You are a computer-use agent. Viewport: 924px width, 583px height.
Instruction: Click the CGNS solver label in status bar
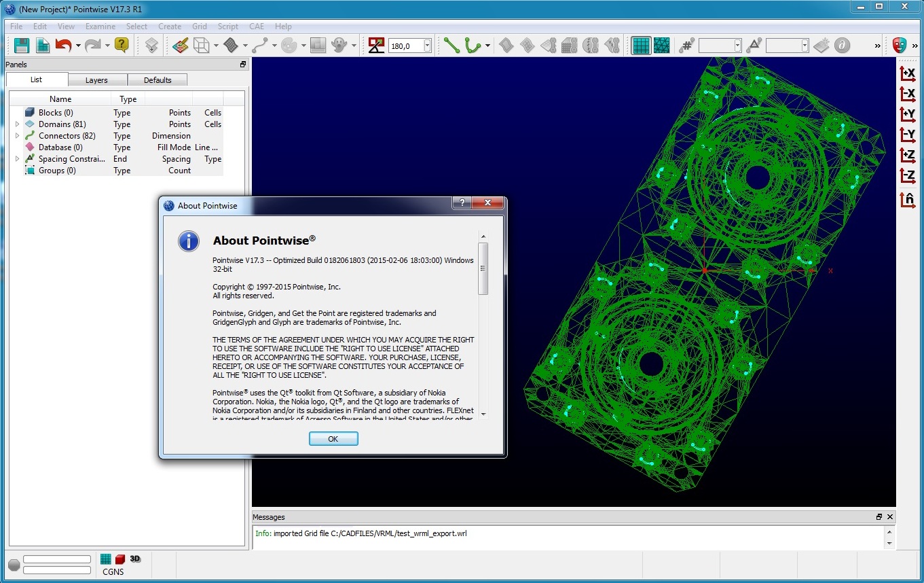click(113, 571)
